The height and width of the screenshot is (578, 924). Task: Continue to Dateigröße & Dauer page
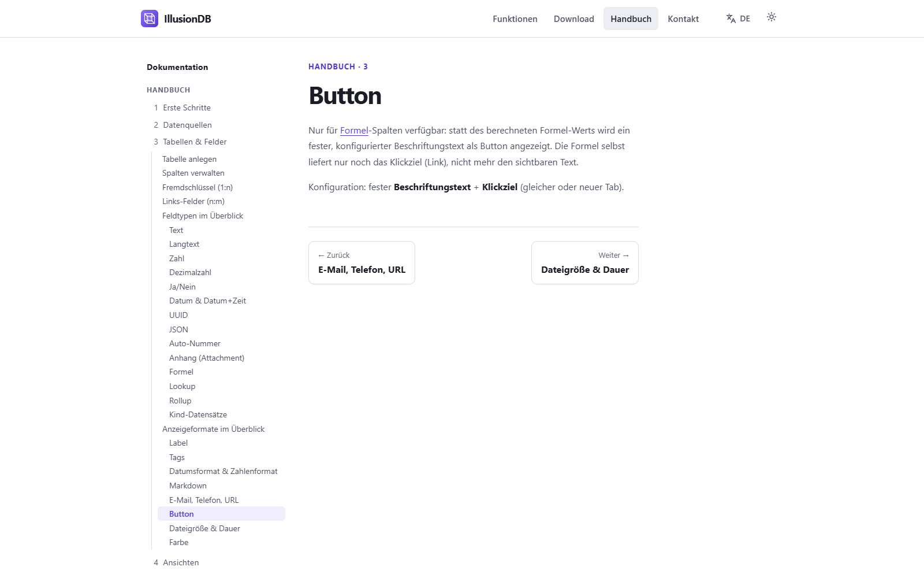(x=585, y=262)
